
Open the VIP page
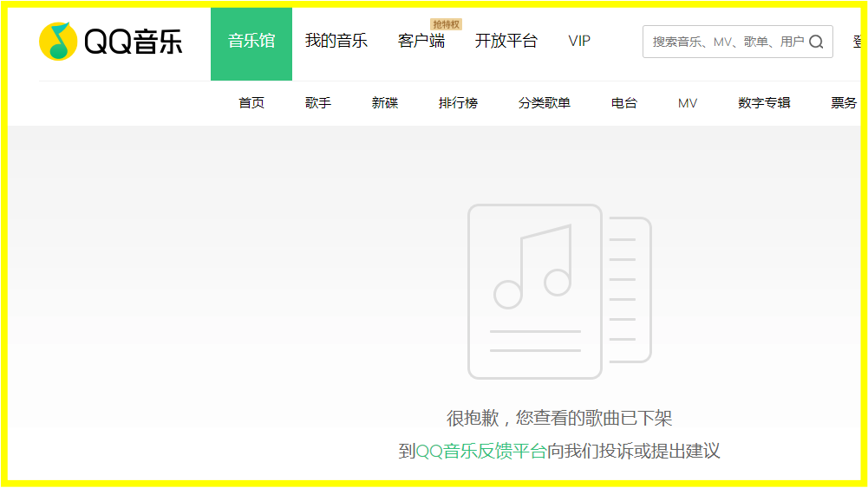click(x=579, y=41)
